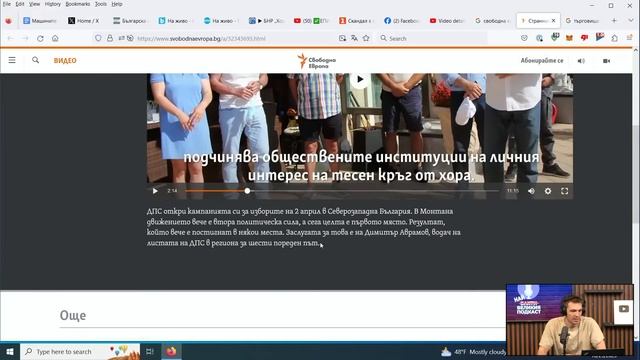Viewport: 640px width, 360px height.
Task: Go back to previous page
Action: [x=11, y=38]
